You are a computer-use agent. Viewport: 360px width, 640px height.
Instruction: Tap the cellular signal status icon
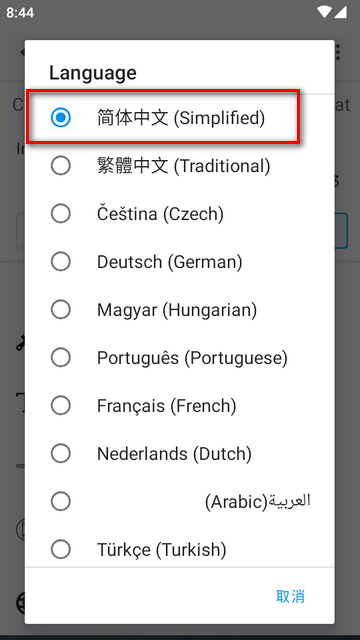click(x=341, y=12)
